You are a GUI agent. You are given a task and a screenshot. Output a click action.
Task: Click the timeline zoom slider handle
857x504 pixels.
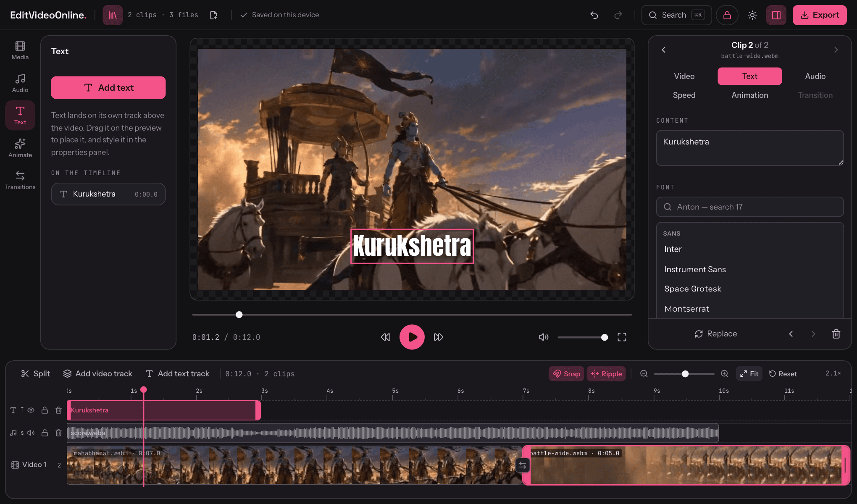tap(685, 374)
